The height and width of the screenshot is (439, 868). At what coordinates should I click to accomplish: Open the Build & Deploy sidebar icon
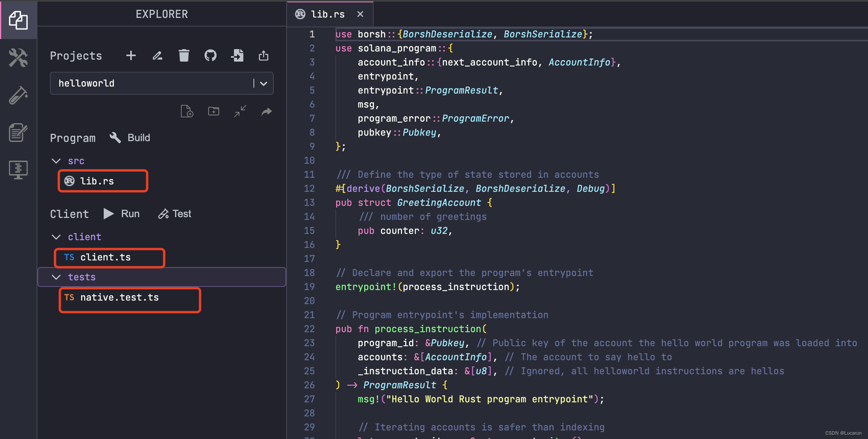coord(18,58)
